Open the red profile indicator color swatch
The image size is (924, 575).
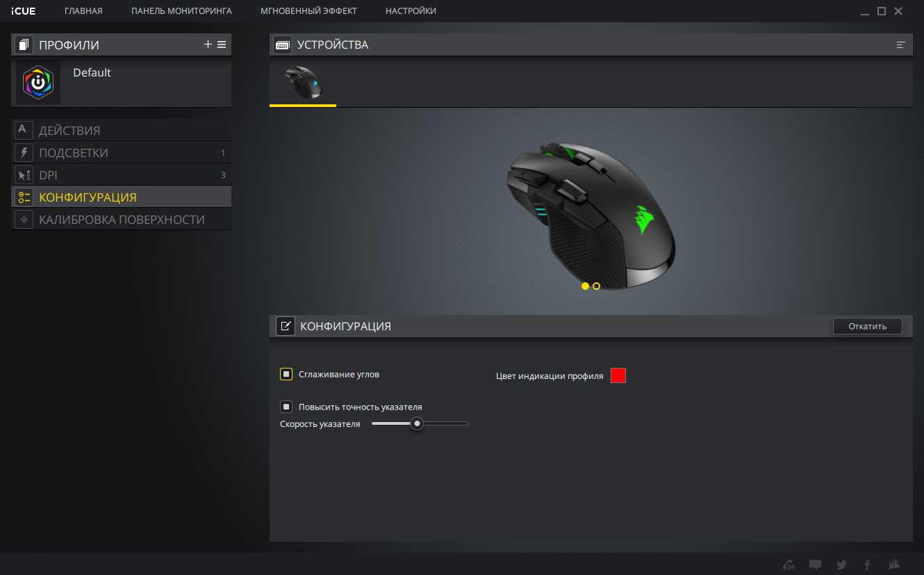click(x=618, y=375)
